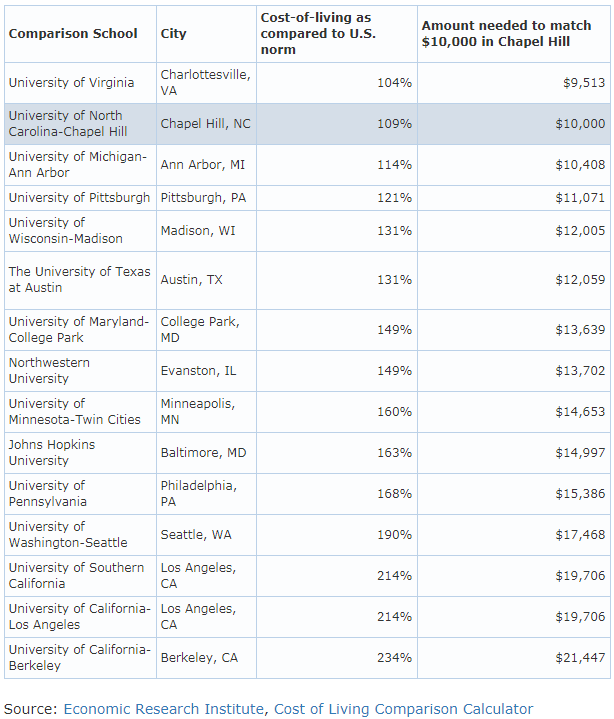Click the Amount needed to match header
The width and height of the screenshot is (614, 719).
[x=514, y=33]
